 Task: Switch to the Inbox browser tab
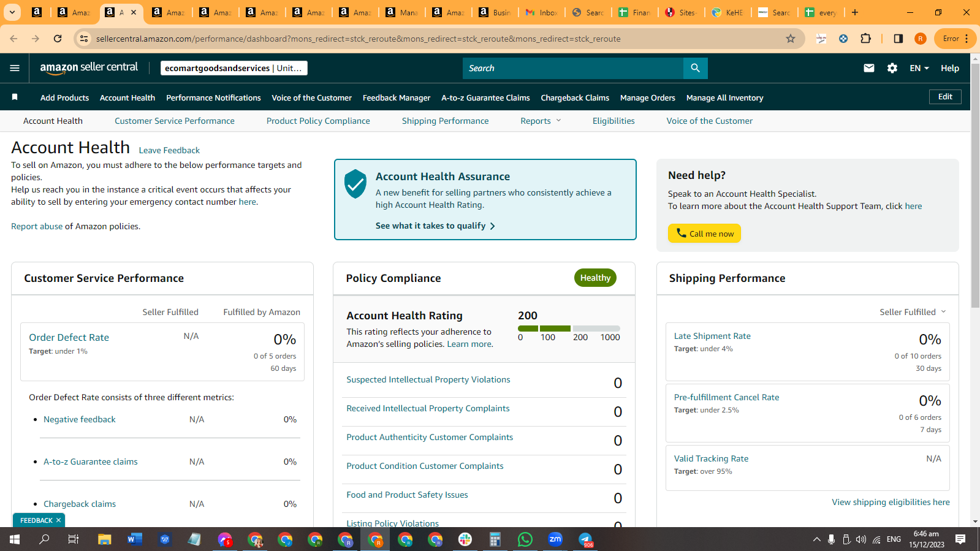542,12
